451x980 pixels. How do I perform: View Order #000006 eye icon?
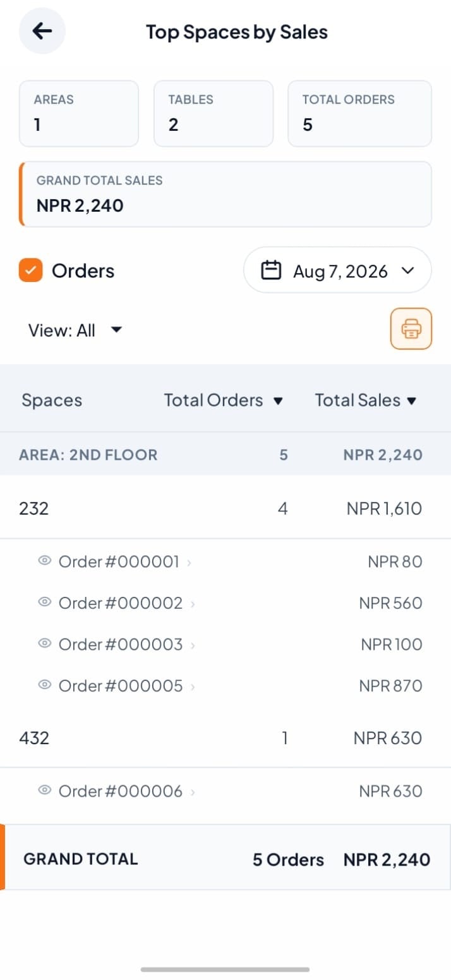point(44,790)
